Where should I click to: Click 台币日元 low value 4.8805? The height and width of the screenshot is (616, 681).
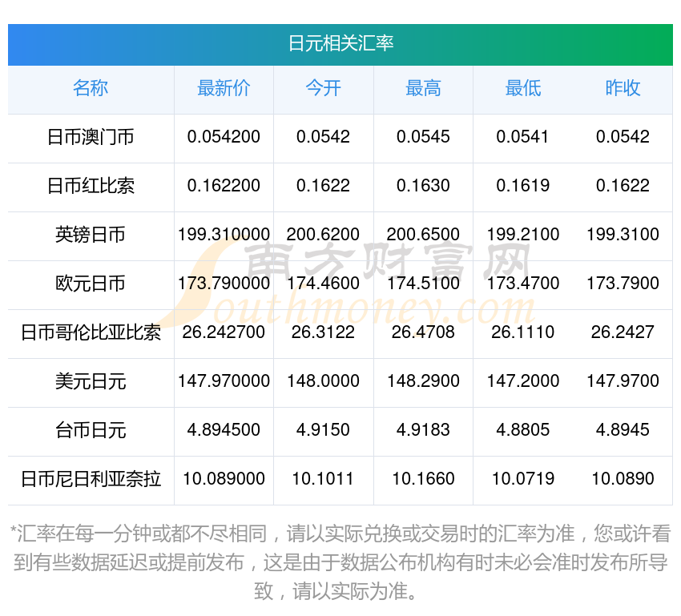coord(523,430)
